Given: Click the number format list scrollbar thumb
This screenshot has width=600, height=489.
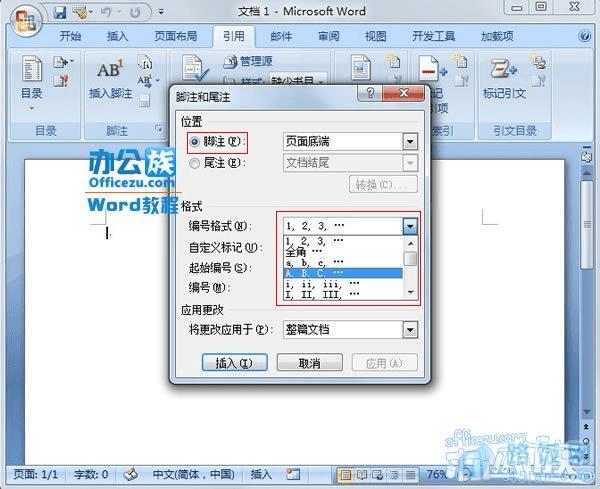Looking at the screenshot, I should (x=411, y=259).
